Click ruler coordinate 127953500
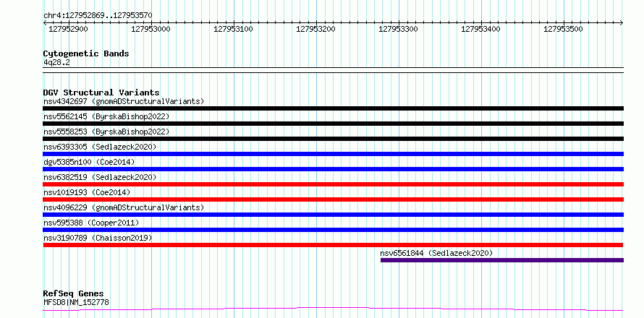This screenshot has width=644, height=318. click(x=563, y=29)
